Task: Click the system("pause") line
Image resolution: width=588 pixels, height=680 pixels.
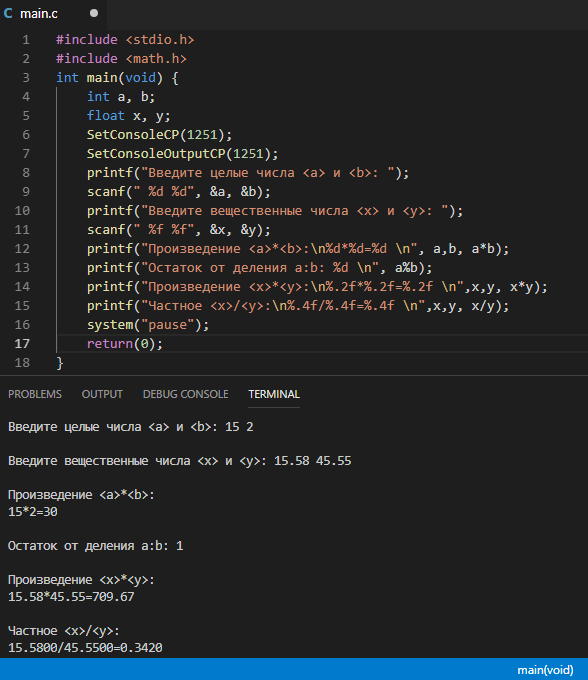Action: coord(148,325)
